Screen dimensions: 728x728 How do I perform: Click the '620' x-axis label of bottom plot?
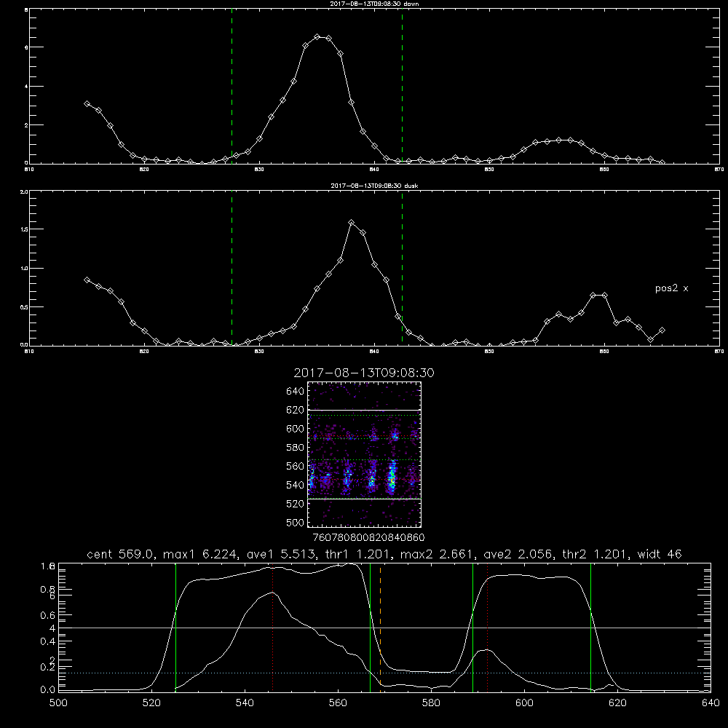coord(617,703)
